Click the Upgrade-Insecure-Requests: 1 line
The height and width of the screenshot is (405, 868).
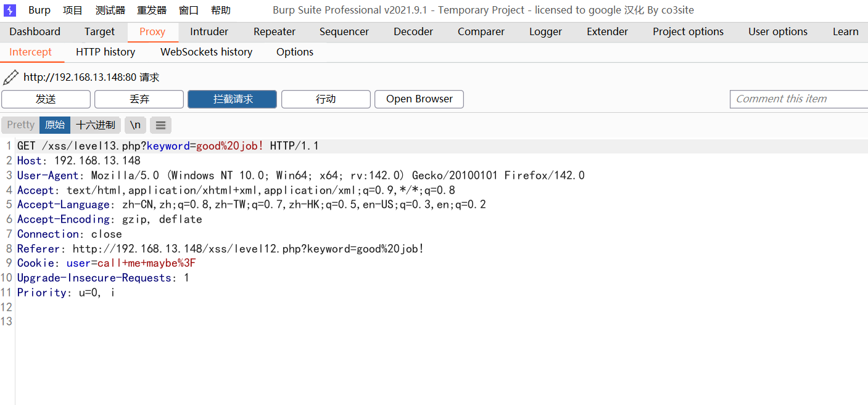(x=103, y=278)
